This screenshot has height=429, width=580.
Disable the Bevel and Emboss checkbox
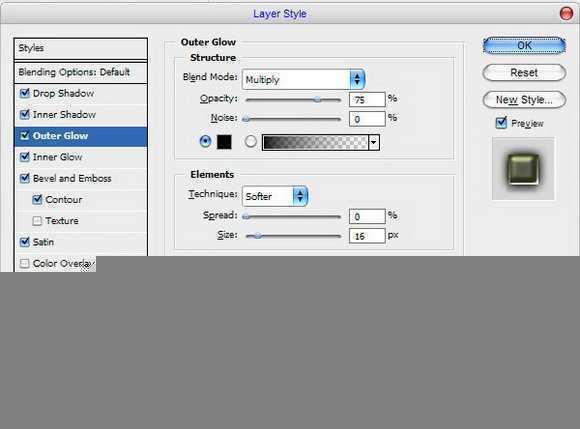(25, 178)
